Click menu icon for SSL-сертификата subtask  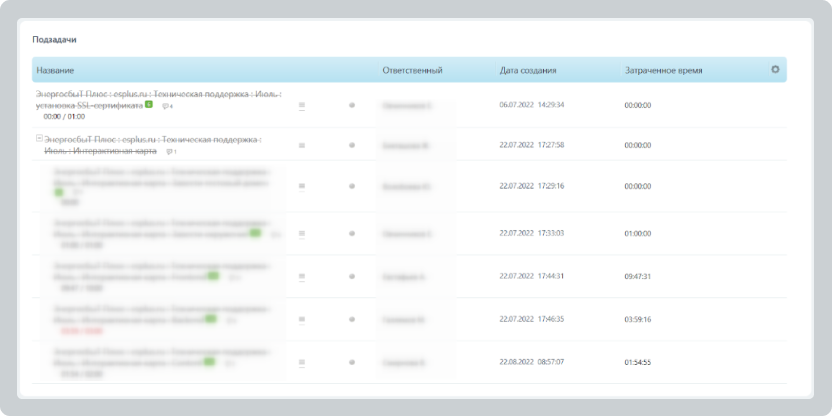tap(302, 104)
